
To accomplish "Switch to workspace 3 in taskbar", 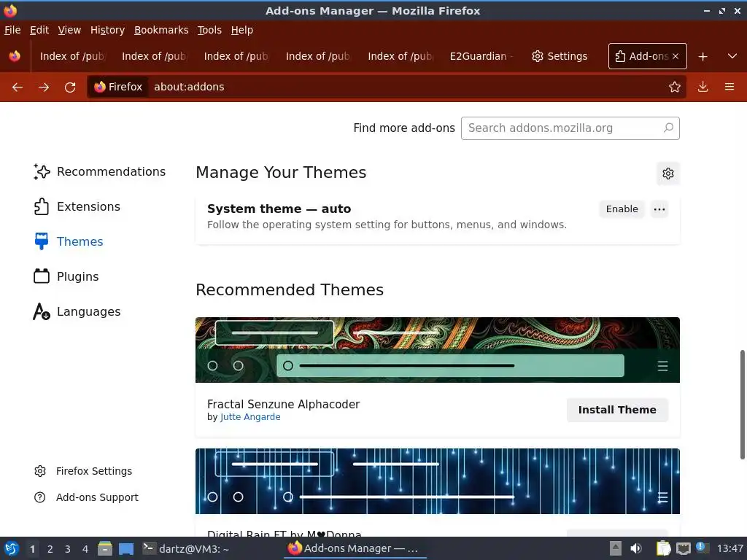I will click(x=68, y=549).
